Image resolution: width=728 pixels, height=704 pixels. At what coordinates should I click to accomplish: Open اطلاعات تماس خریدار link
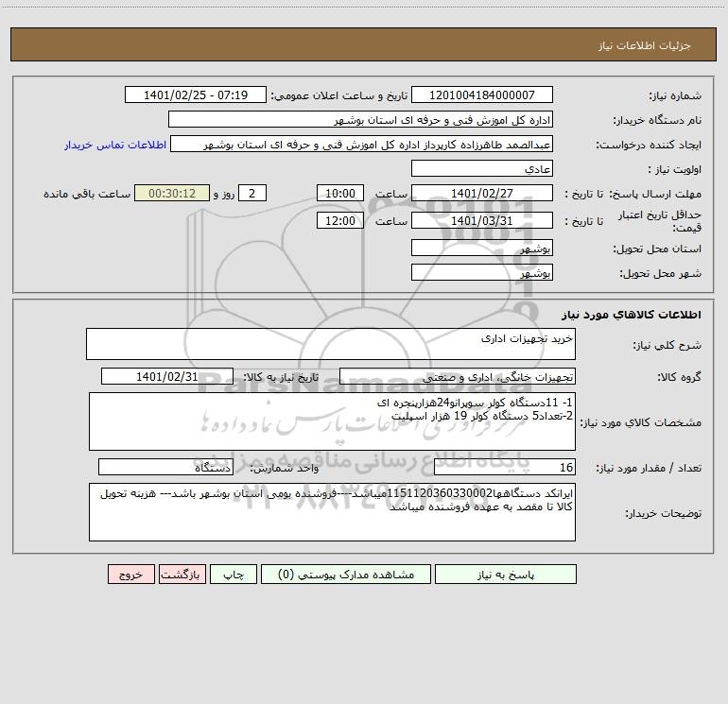[x=115, y=145]
